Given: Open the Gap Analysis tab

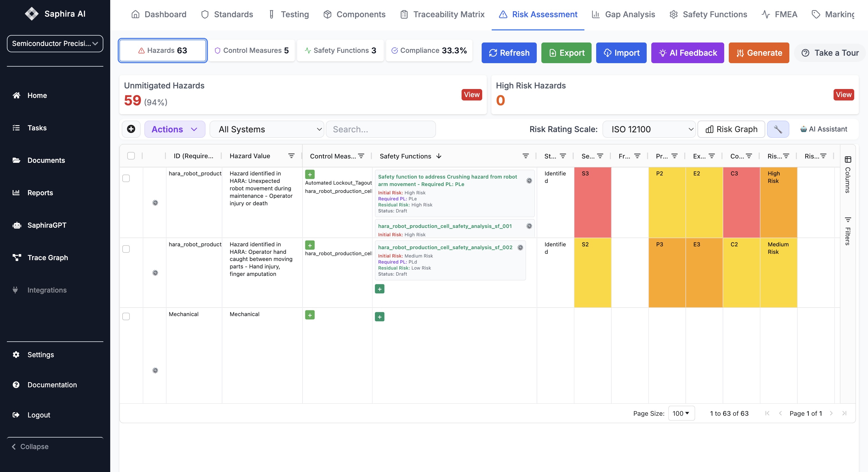Looking at the screenshot, I should (623, 14).
